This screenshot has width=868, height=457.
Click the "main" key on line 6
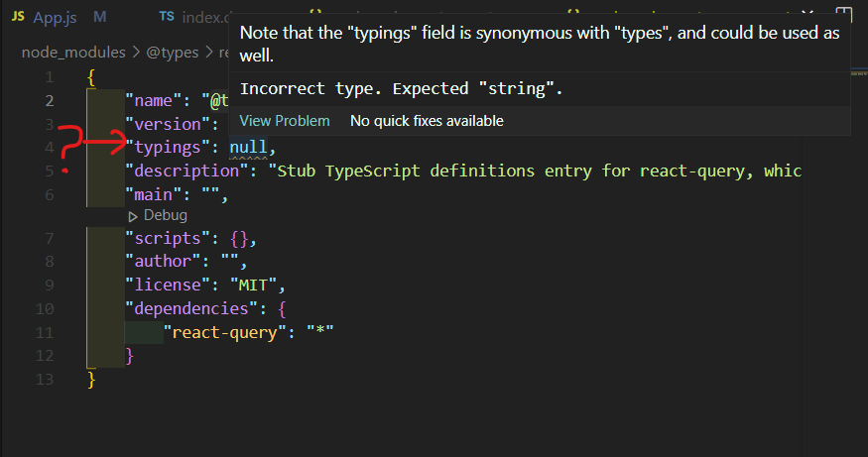coord(154,194)
